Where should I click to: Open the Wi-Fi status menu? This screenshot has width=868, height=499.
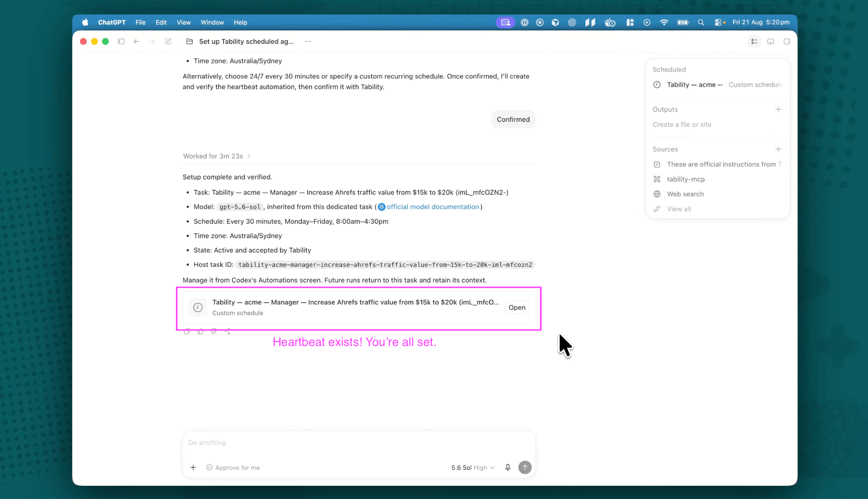[664, 22]
